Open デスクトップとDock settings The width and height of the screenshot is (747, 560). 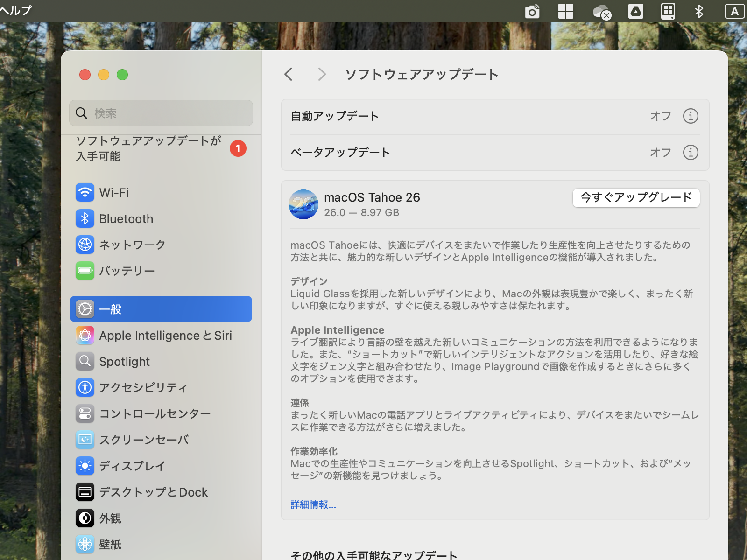154,492
